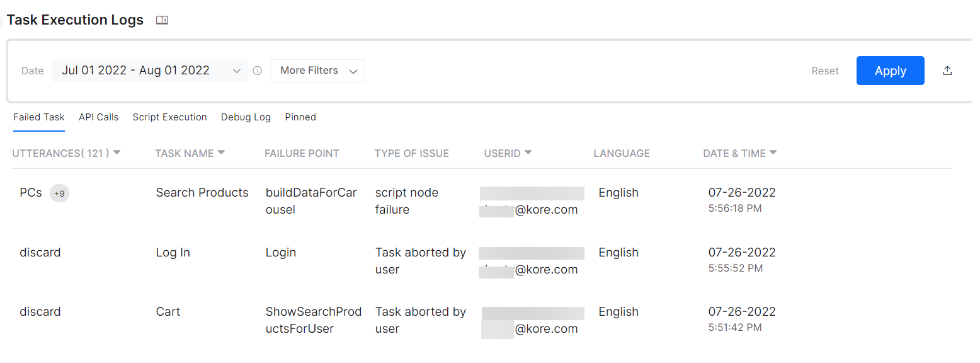This screenshot has height=363, width=980.
Task: Open the documentation via the book icon
Action: [x=162, y=20]
